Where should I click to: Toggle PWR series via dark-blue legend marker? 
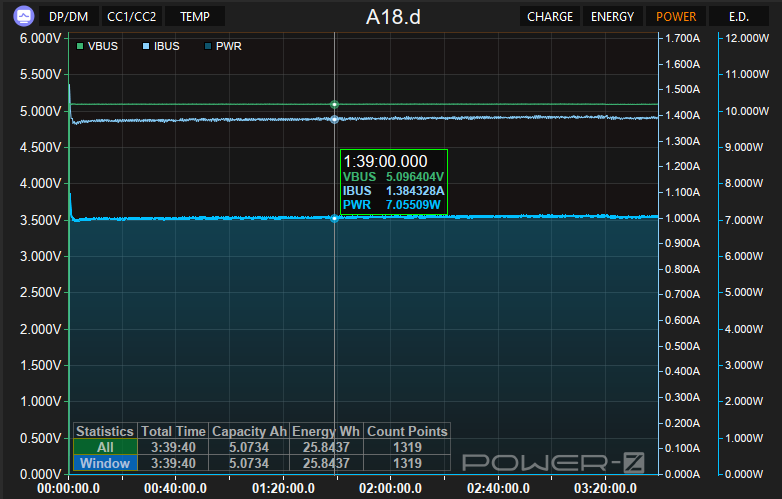208,46
